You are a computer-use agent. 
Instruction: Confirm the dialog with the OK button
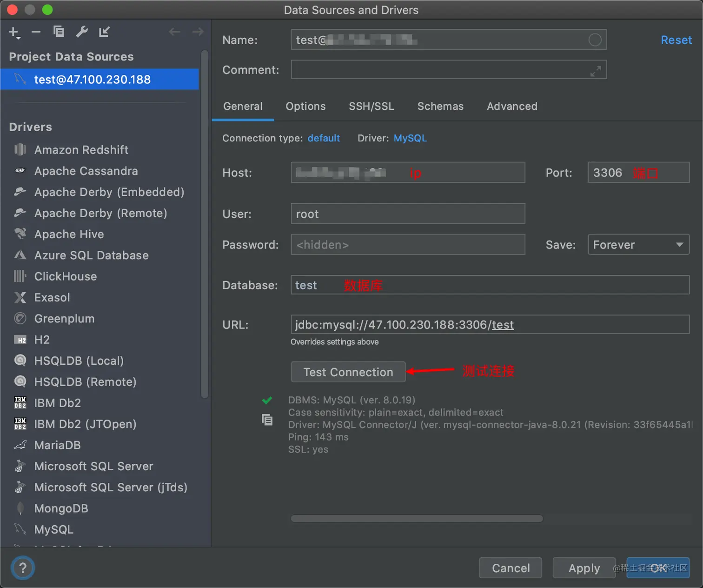658,568
